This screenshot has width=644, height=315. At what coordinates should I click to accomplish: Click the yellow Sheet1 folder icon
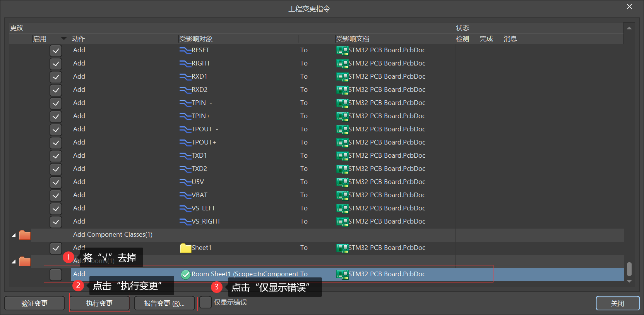[186, 248]
